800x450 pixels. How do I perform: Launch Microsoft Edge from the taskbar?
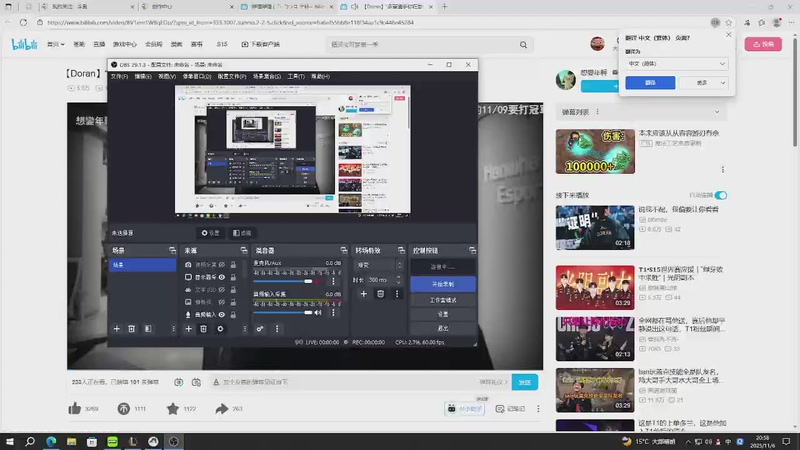pyautogui.click(x=51, y=441)
